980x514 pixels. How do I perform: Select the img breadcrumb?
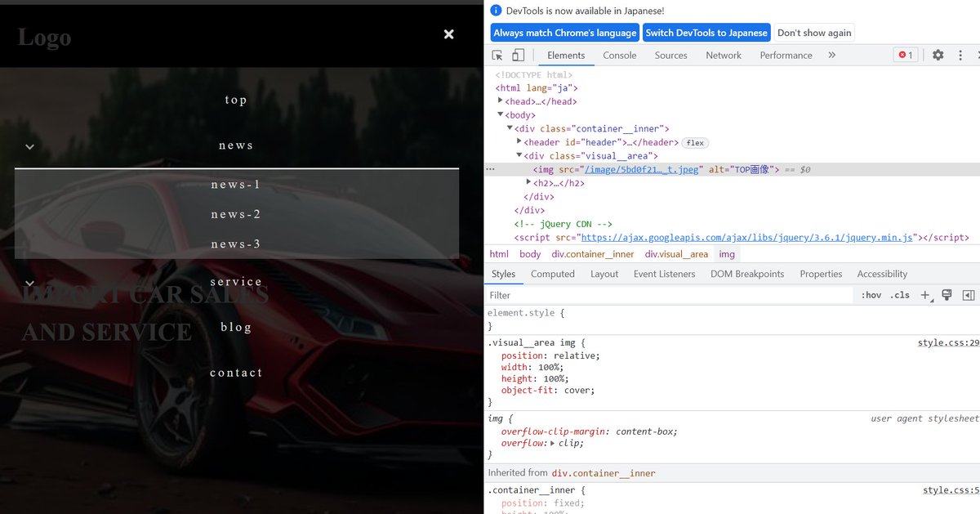727,254
